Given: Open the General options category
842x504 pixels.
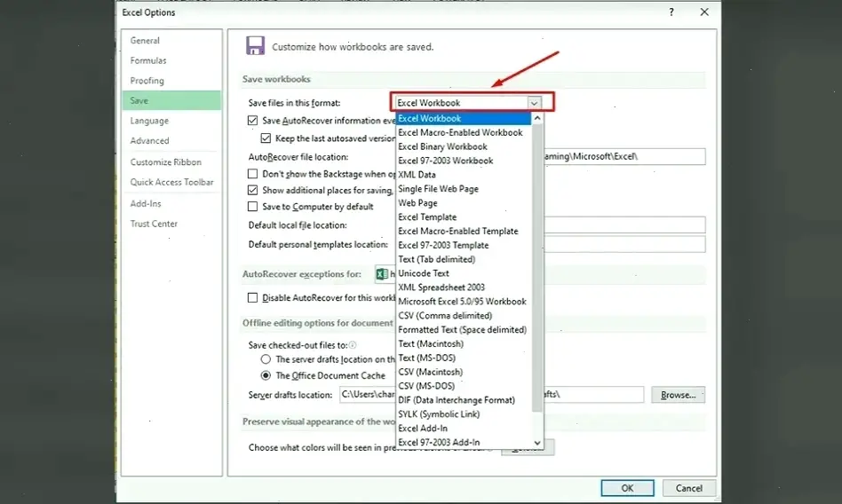Looking at the screenshot, I should 171,40.
